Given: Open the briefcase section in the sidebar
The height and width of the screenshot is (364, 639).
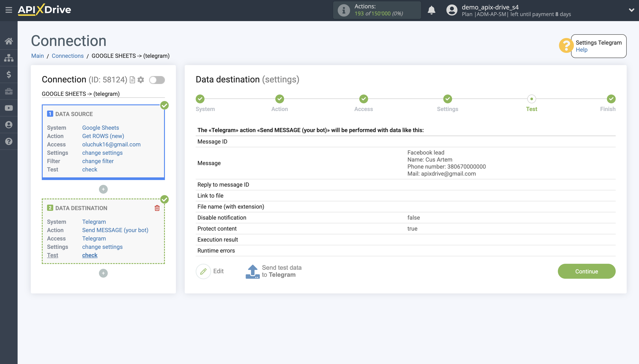Looking at the screenshot, I should tap(9, 91).
